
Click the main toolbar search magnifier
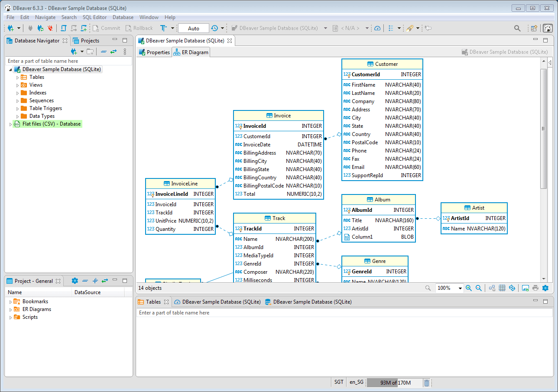(x=517, y=28)
